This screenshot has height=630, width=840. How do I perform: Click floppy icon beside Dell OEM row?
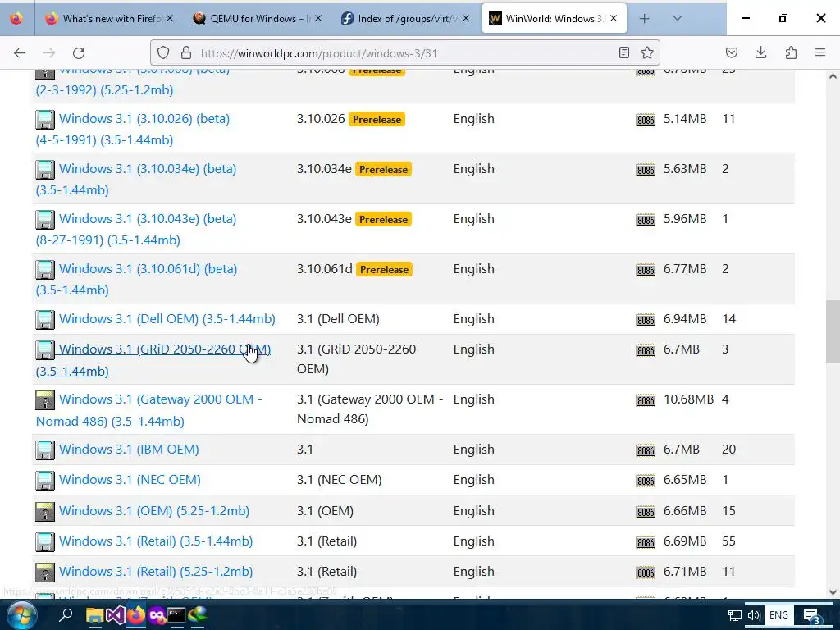pyautogui.click(x=45, y=320)
